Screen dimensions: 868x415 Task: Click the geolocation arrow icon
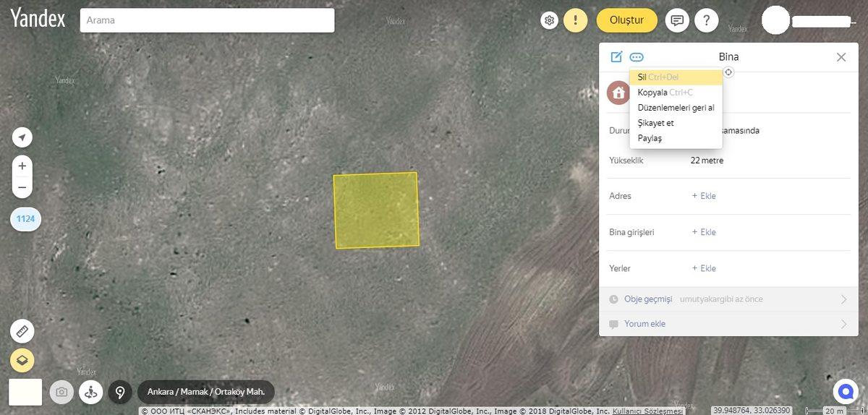(x=22, y=137)
